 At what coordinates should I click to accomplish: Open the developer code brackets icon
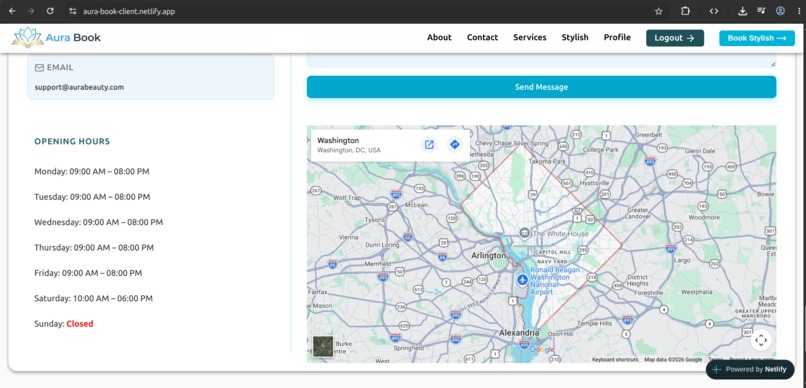[x=713, y=11]
